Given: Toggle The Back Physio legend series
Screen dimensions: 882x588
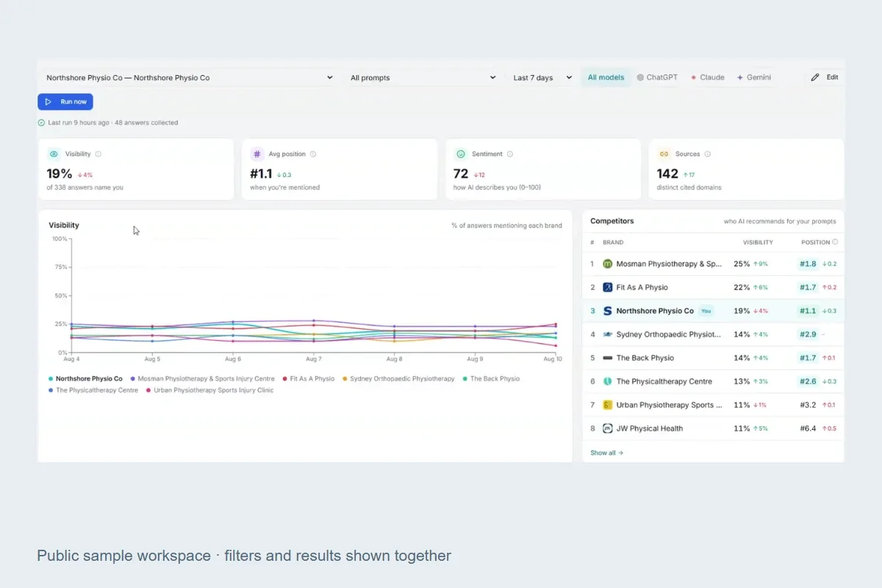Looking at the screenshot, I should [x=491, y=379].
